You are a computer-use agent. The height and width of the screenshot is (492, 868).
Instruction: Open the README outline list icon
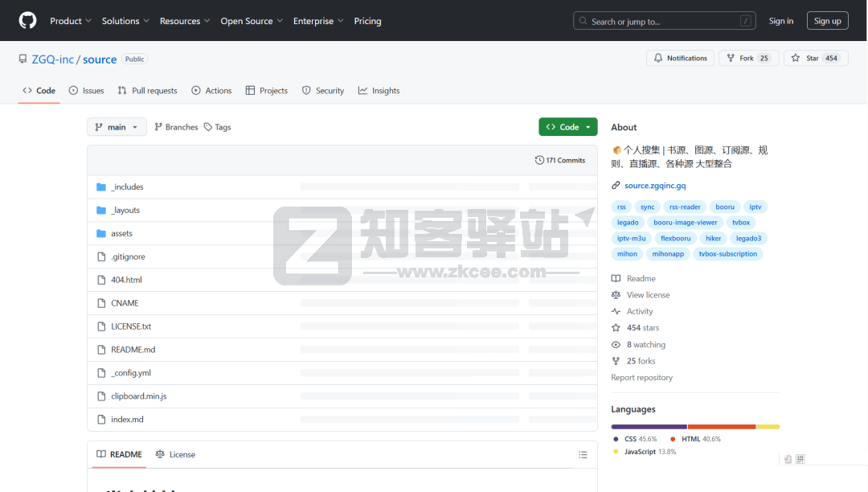[583, 455]
